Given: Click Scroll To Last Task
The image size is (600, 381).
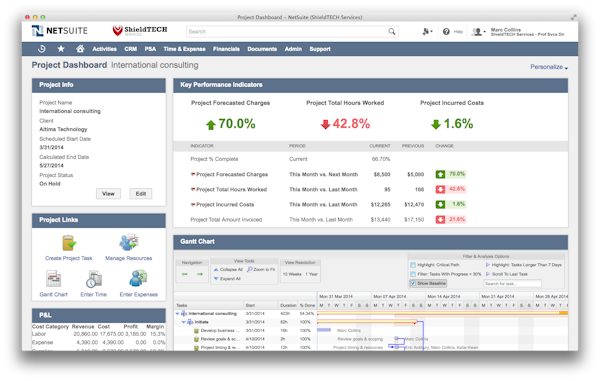Looking at the screenshot, I should 507,274.
